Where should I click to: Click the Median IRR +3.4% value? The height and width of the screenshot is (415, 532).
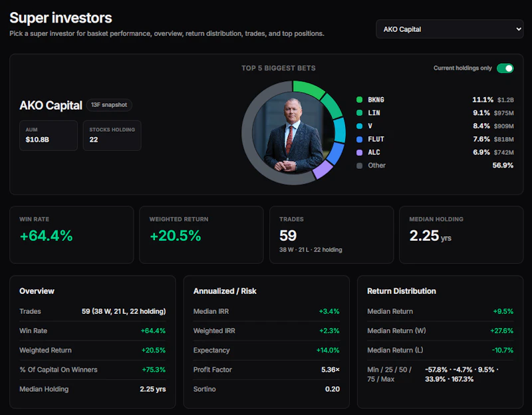coord(329,311)
